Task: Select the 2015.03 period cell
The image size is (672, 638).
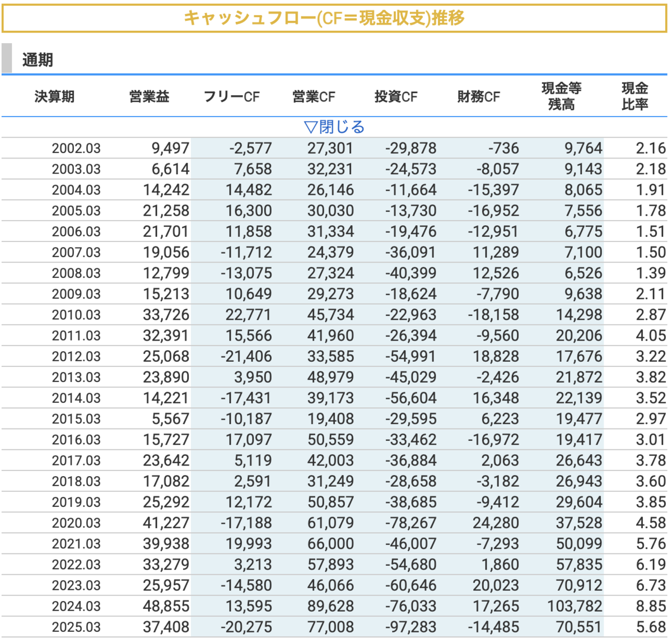Action: pyautogui.click(x=76, y=418)
